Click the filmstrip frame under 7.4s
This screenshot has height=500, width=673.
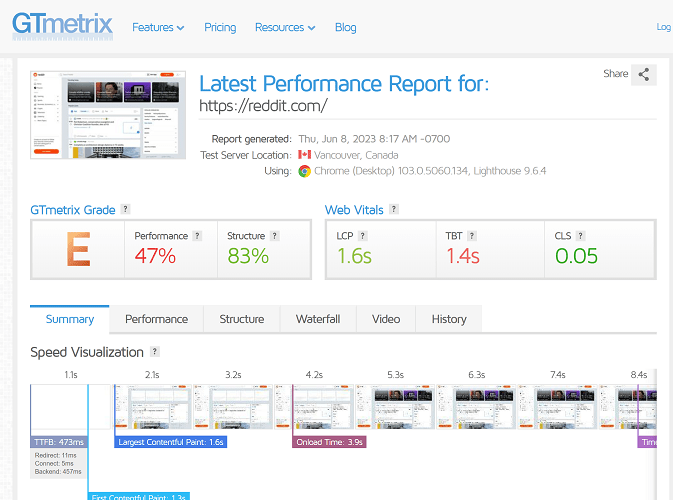pos(558,406)
